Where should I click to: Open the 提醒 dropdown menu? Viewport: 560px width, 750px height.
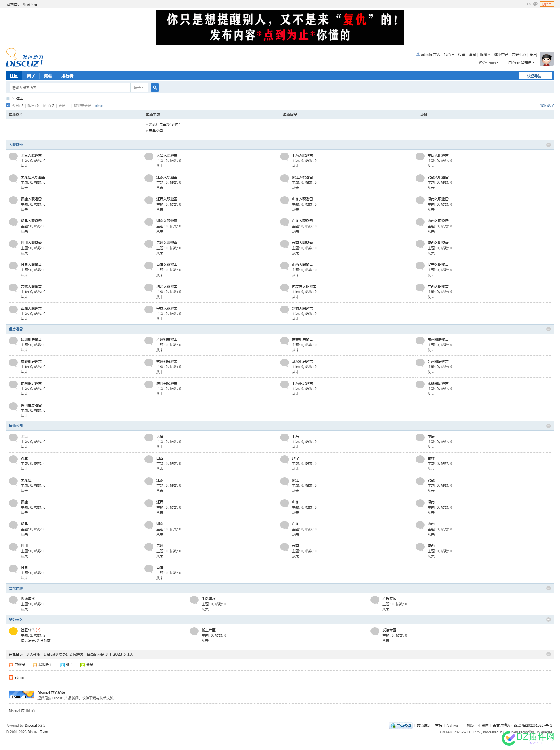click(485, 55)
